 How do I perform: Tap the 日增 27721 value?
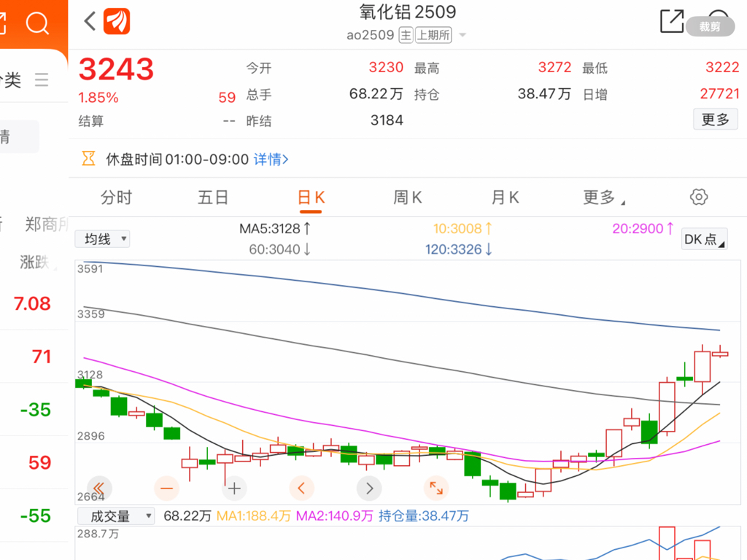[x=719, y=94]
